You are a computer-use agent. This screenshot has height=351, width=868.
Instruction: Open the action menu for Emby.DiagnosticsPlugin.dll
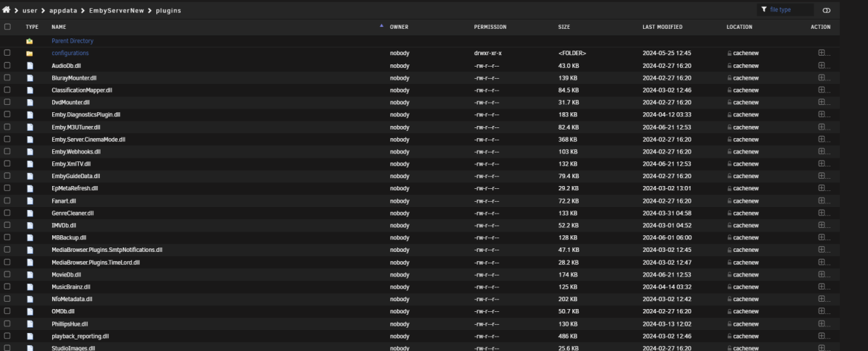point(821,115)
